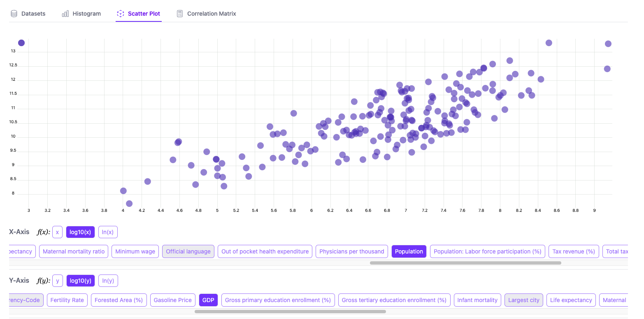The width and height of the screenshot is (644, 319).
Task: Click the Histogram bar chart icon
Action: [x=65, y=14]
